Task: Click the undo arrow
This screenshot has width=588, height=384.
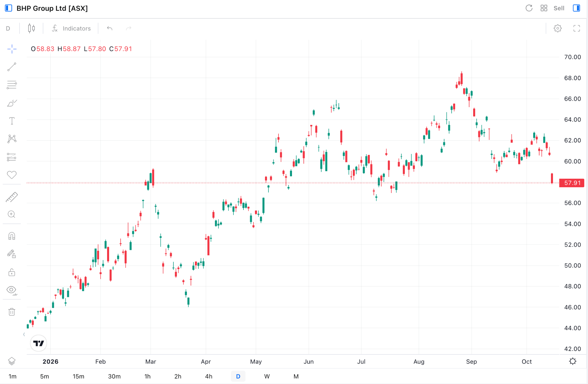Action: coord(110,28)
